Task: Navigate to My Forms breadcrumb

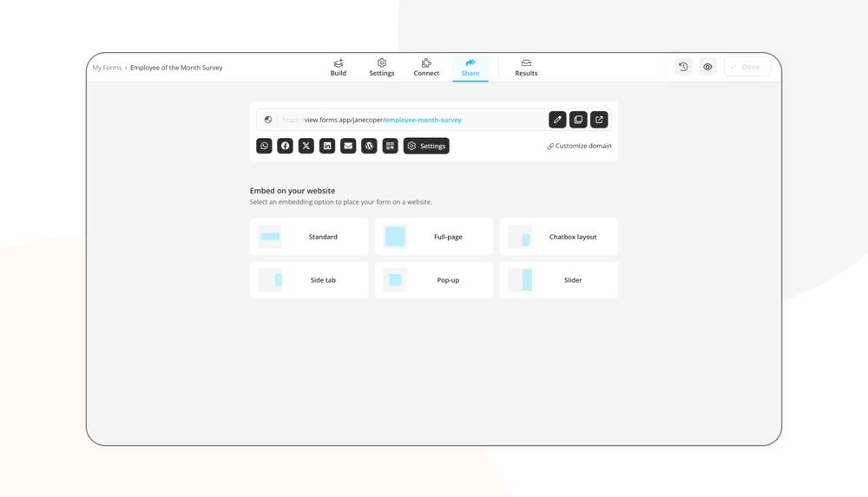Action: [x=107, y=68]
